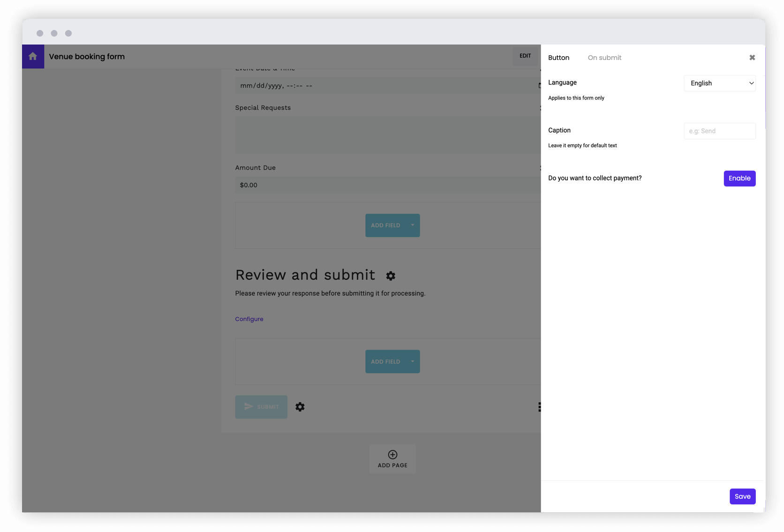
Task: Click the send icon inside the Submit button
Action: tap(249, 406)
